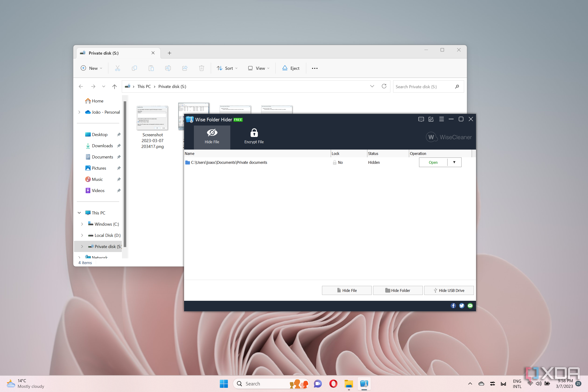Click the Hide USB Drive button
This screenshot has width=588, height=392.
click(x=449, y=290)
